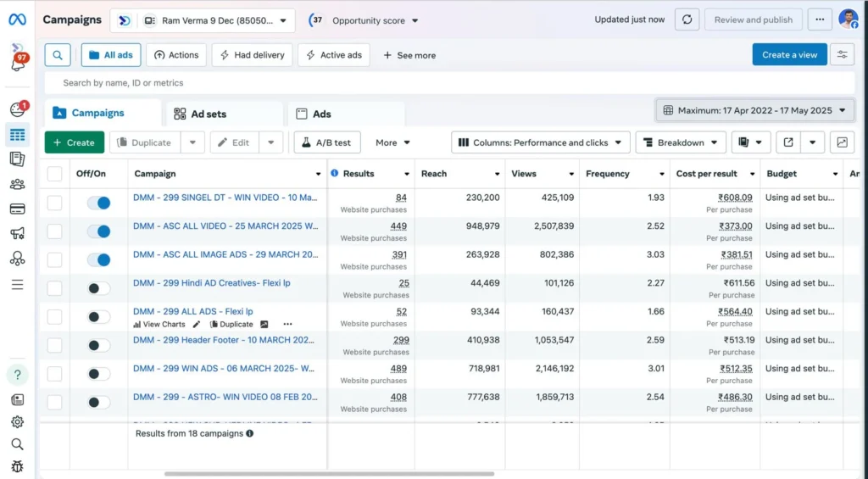Open DMM - ASC ALL VIDEO campaign link
Viewport: 868px width, 479px height.
point(225,226)
